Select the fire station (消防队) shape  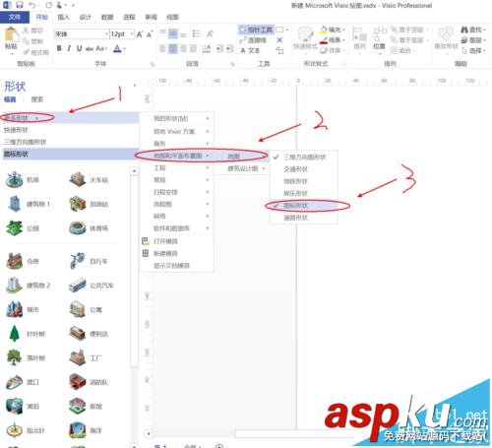click(90, 382)
